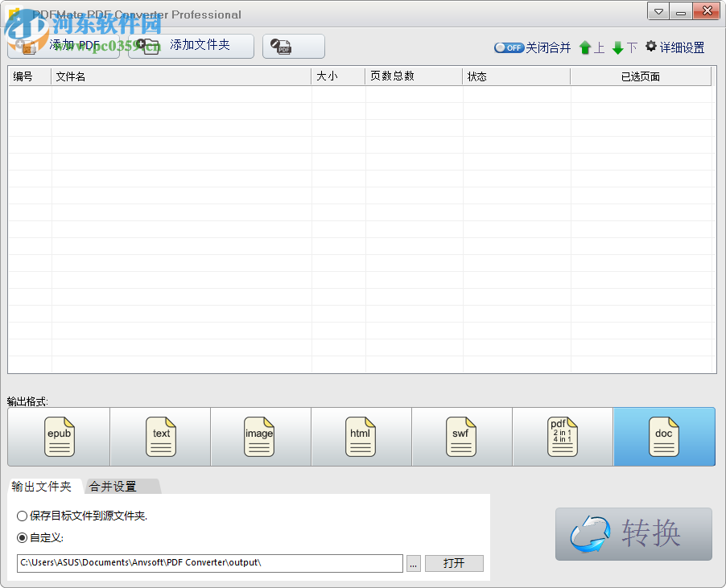Select the text output format
The width and height of the screenshot is (726, 588).
[x=159, y=437]
